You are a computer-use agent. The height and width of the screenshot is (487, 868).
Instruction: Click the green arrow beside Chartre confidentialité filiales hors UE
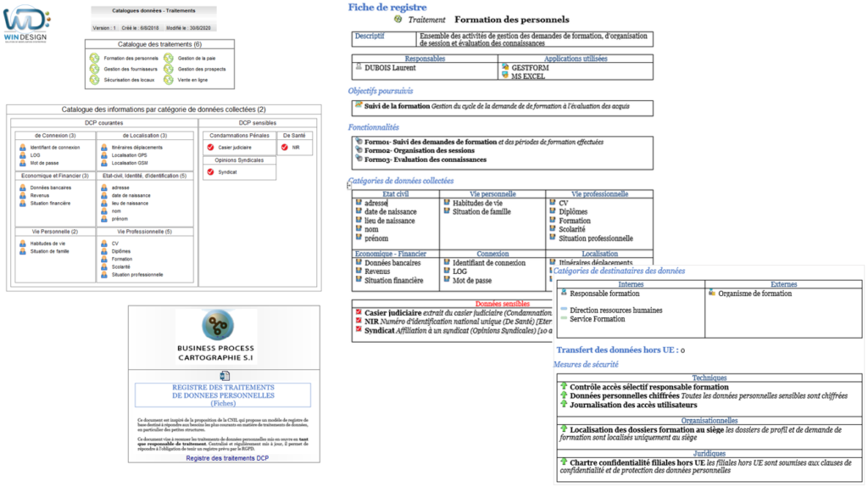tap(564, 461)
